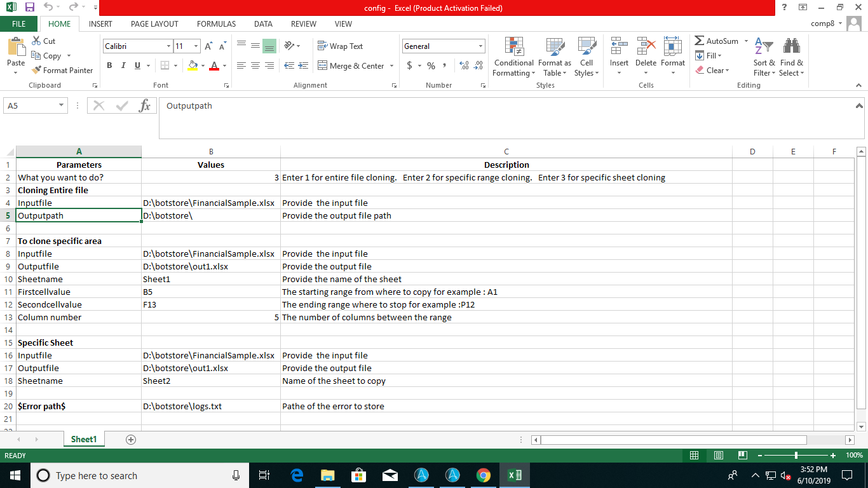Expand the Calibri font name dropdown
This screenshot has height=488, width=868.
tap(168, 46)
